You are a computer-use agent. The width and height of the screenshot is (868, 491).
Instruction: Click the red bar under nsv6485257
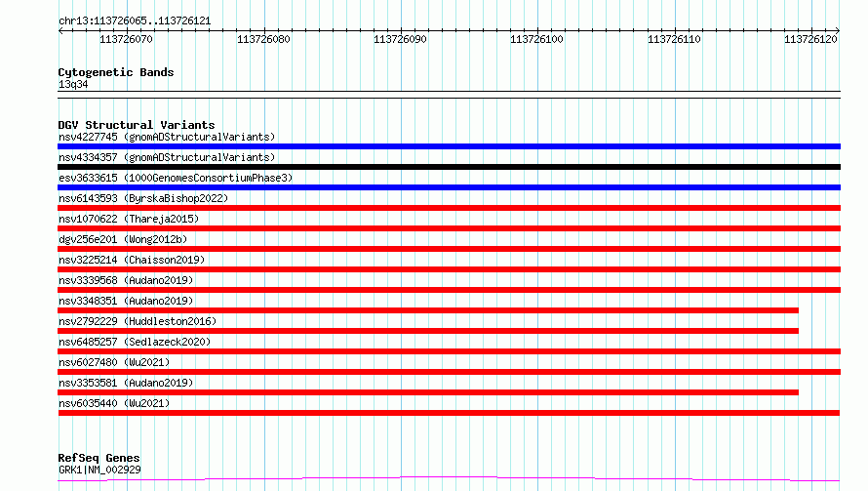(x=449, y=351)
